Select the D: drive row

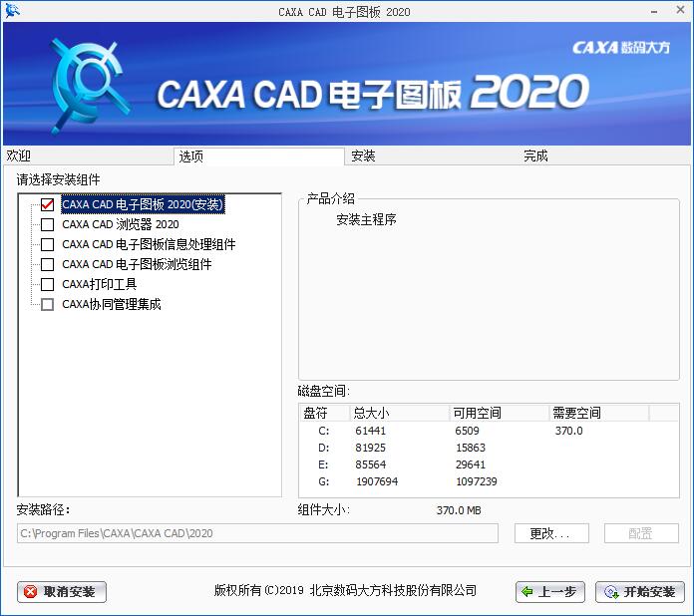point(489,448)
